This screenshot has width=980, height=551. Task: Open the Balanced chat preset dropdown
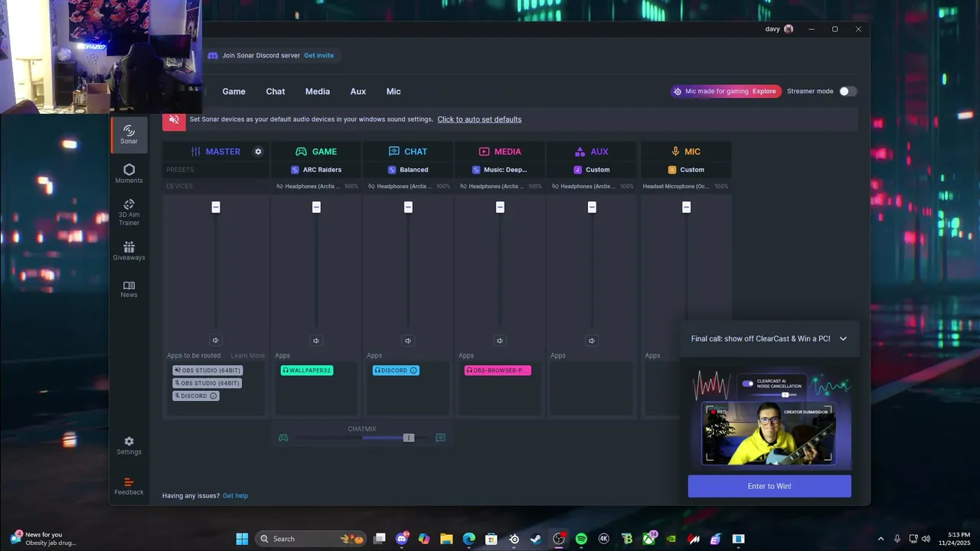[408, 170]
